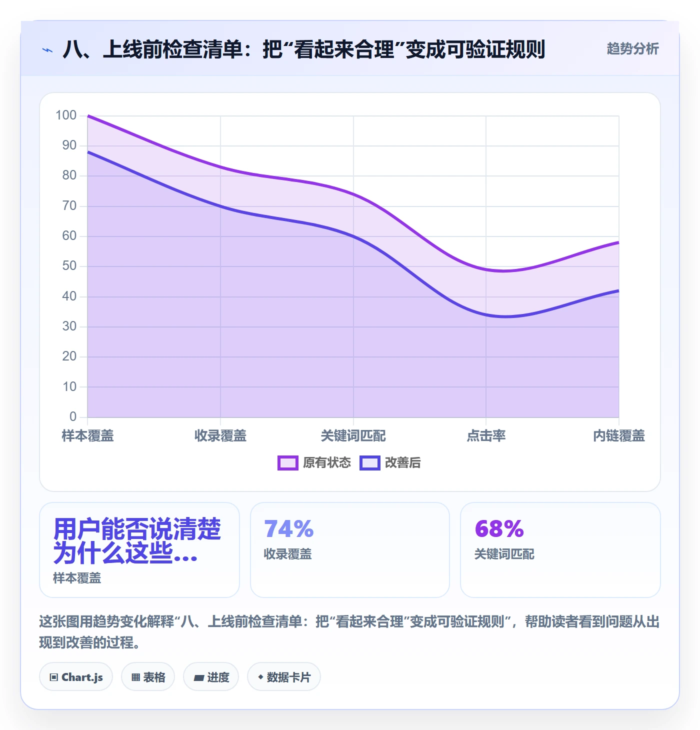Viewport: 700px width, 730px height.
Task: Click the 原有状态 legend label
Action: 327,463
